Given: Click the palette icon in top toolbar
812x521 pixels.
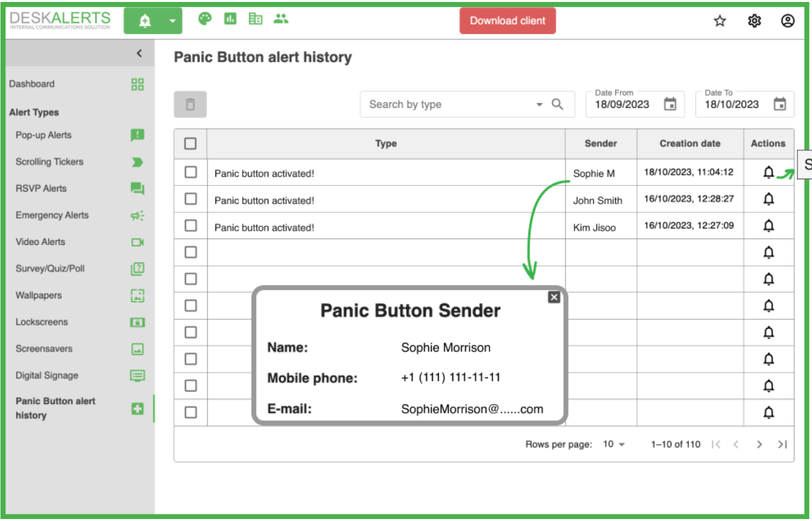Looking at the screenshot, I should (205, 19).
